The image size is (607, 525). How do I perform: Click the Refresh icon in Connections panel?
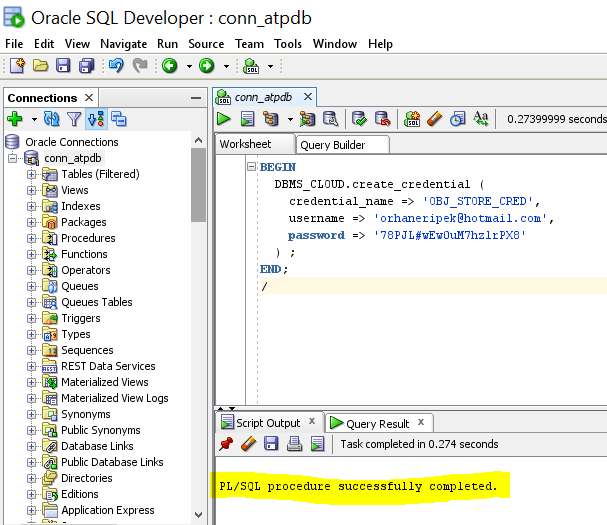coord(53,119)
